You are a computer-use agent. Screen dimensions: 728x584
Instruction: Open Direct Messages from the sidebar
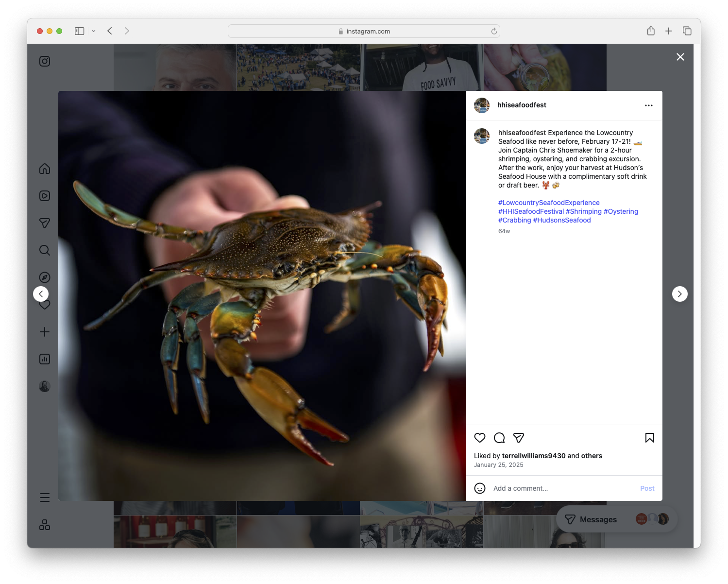click(x=44, y=223)
